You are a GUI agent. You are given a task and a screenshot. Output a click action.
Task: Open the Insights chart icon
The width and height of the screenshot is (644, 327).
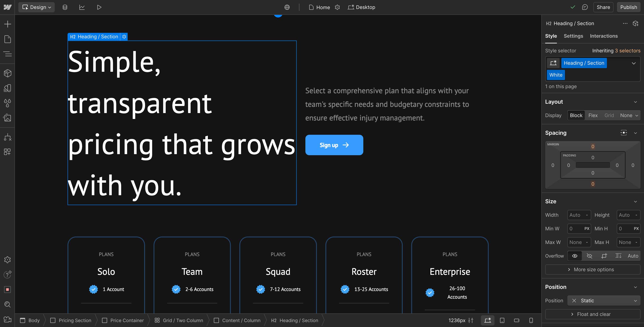point(82,7)
